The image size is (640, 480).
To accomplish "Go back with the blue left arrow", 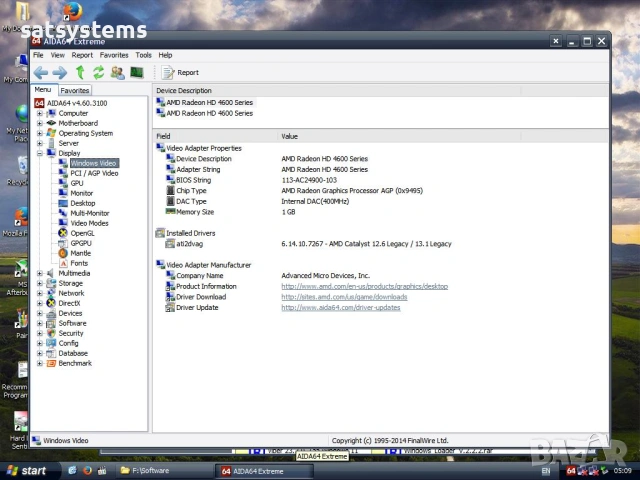I will [x=41, y=73].
